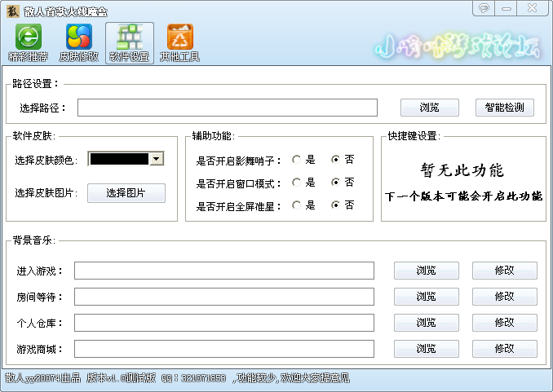Click 修改 button for 游戏商城 music
Image resolution: width=553 pixels, height=392 pixels.
pyautogui.click(x=505, y=349)
